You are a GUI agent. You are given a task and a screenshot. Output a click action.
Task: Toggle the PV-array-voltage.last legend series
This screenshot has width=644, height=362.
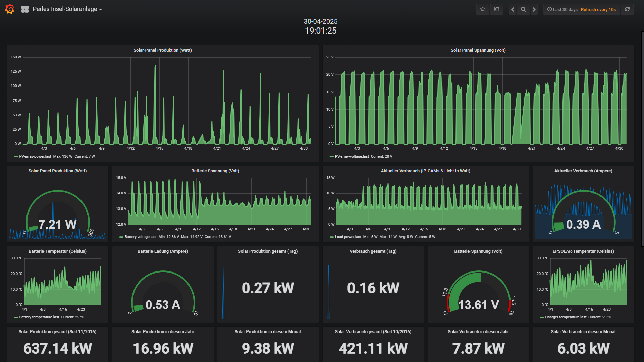pos(352,157)
